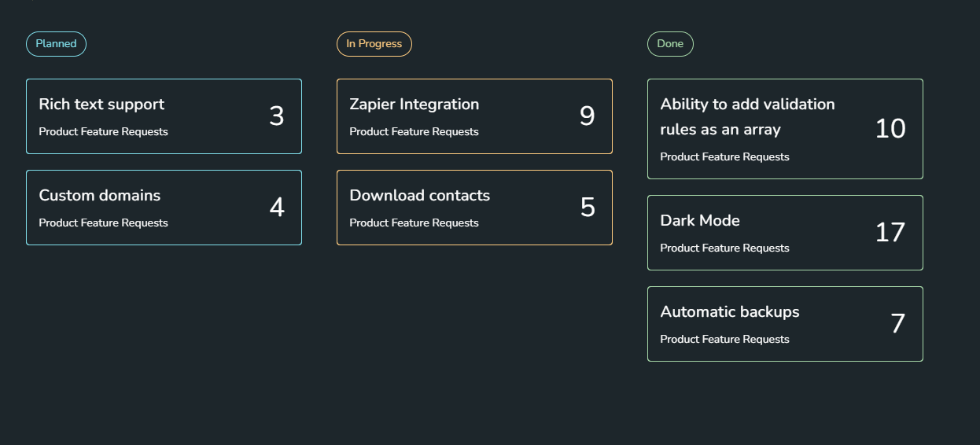980x445 pixels.
Task: Open the Dark Mode card title
Action: (x=699, y=221)
